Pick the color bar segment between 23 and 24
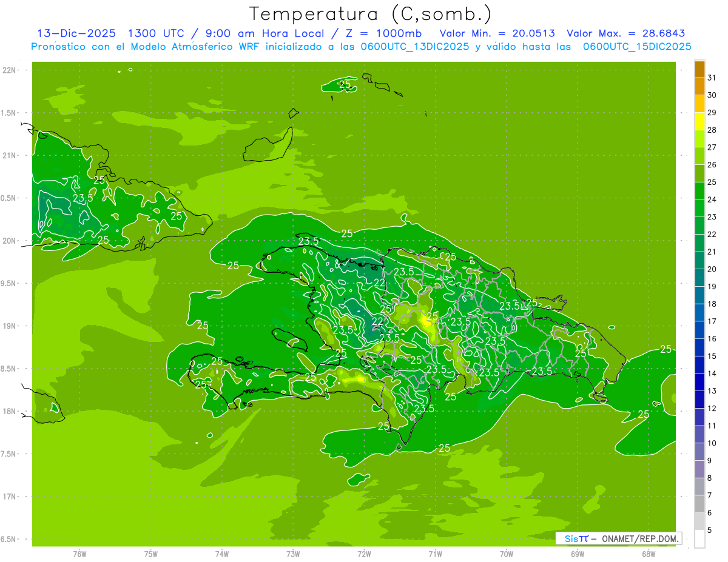Viewport: 728px width, 562px height. tap(699, 209)
